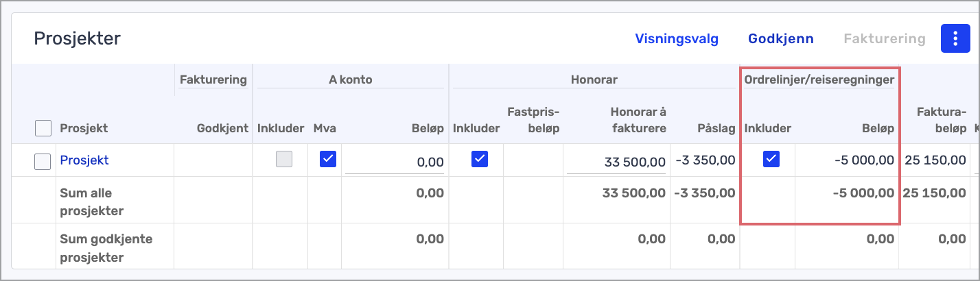Click the Fakturabeløp value 25 150,00 in project row
The image size is (980, 281).
pyautogui.click(x=935, y=160)
